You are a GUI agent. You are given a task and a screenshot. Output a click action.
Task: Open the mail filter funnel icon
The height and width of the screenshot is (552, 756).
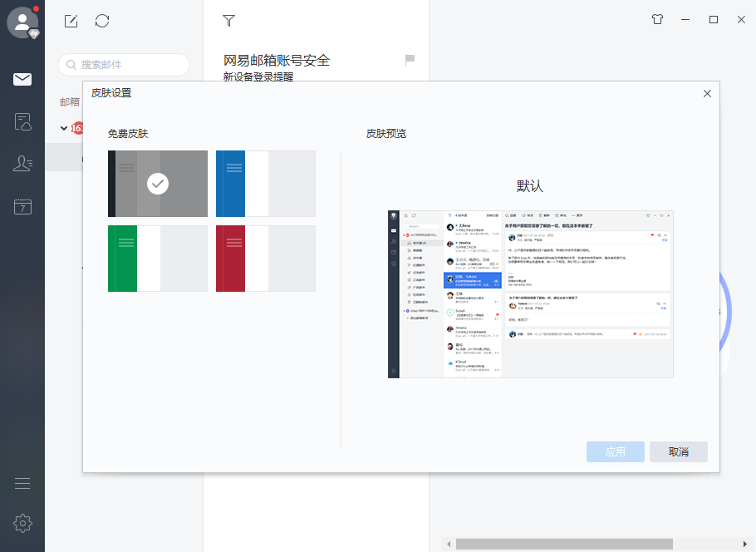[x=228, y=20]
